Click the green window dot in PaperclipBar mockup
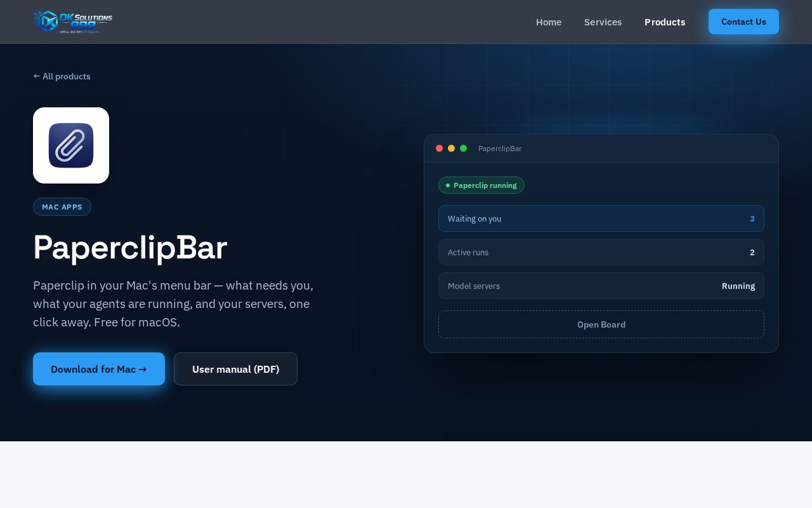Viewport: 812px width, 508px height. pyautogui.click(x=463, y=149)
